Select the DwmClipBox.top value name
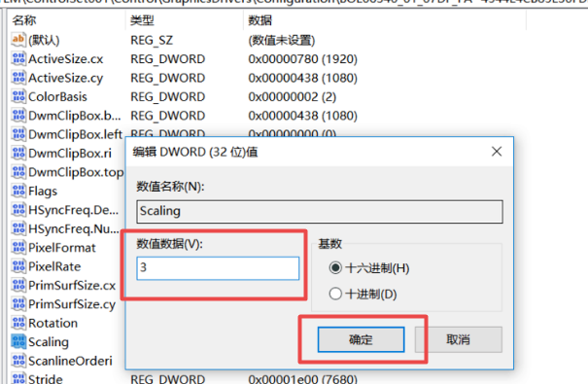 76,172
